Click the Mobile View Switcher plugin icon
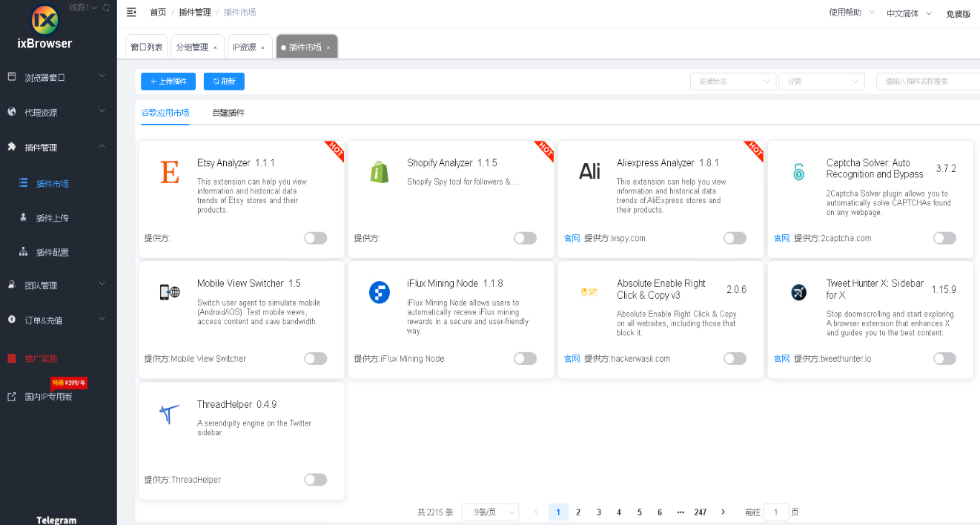This screenshot has height=525, width=980. tap(170, 292)
